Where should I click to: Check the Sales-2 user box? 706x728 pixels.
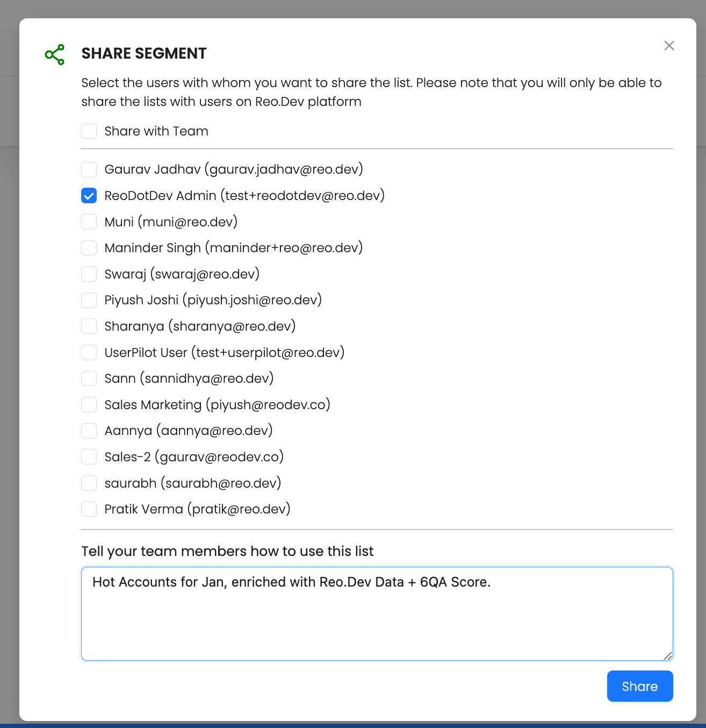(x=89, y=457)
